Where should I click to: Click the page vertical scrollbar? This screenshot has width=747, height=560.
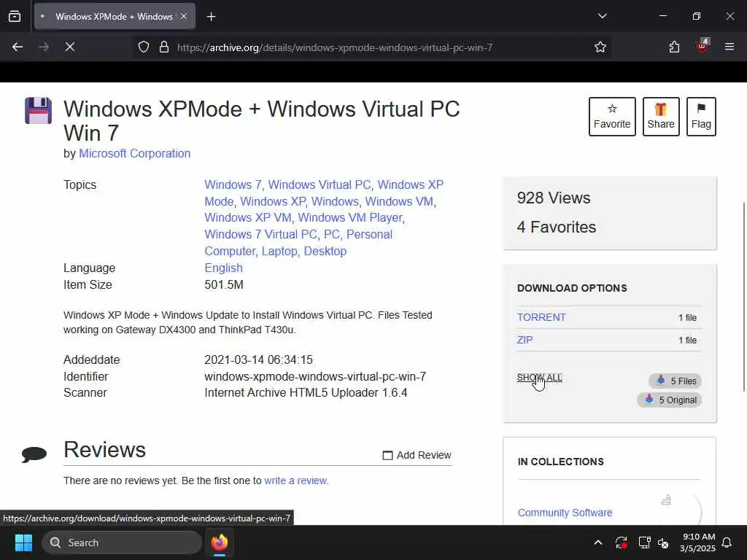(743, 297)
